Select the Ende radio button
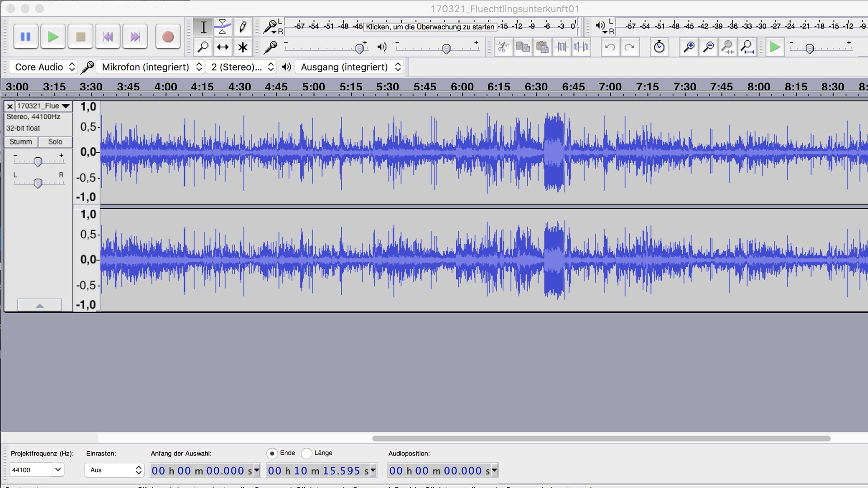 (272, 453)
